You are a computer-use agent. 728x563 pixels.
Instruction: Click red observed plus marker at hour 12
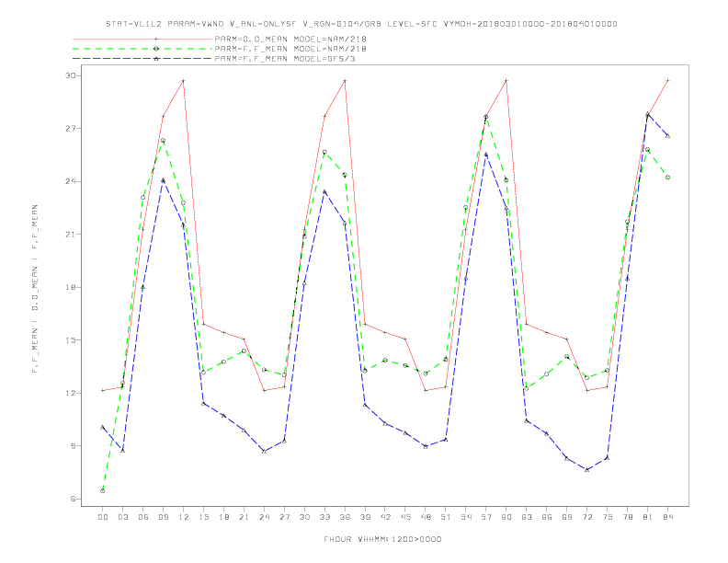184,81
